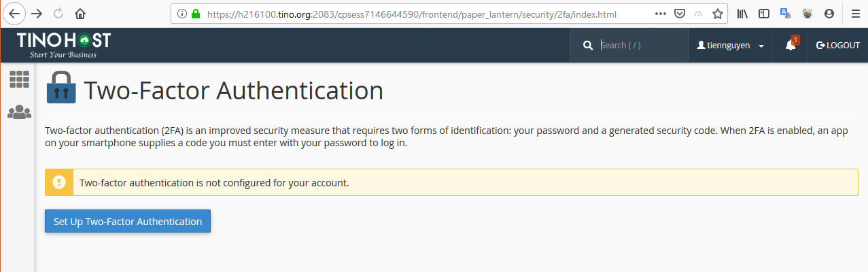This screenshot has height=272, width=868.
Task: Click the browser back arrow button
Action: click(x=15, y=14)
